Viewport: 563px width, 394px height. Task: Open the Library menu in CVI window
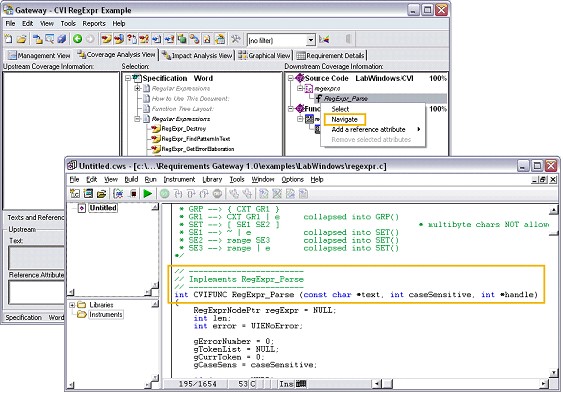[x=212, y=179]
